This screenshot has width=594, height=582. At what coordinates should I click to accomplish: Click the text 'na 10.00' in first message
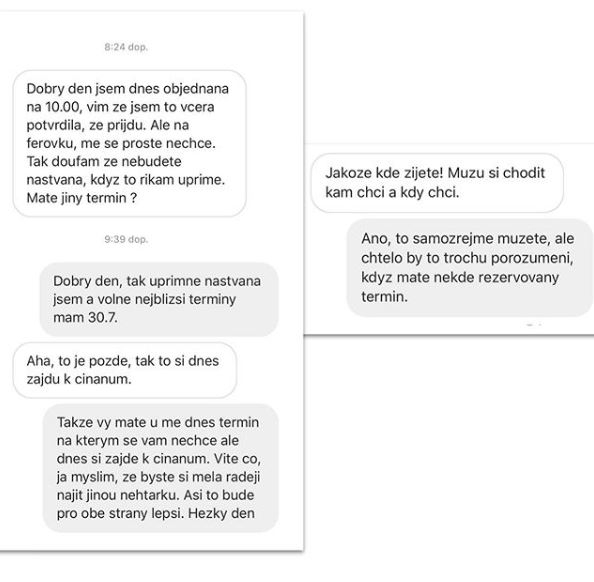53,107
